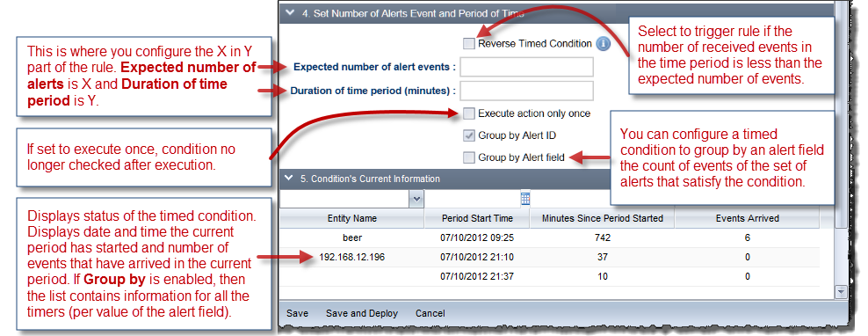The height and width of the screenshot is (336, 868).
Task: Click the 07/10/2012 21:10 start time cell
Action: (x=477, y=257)
